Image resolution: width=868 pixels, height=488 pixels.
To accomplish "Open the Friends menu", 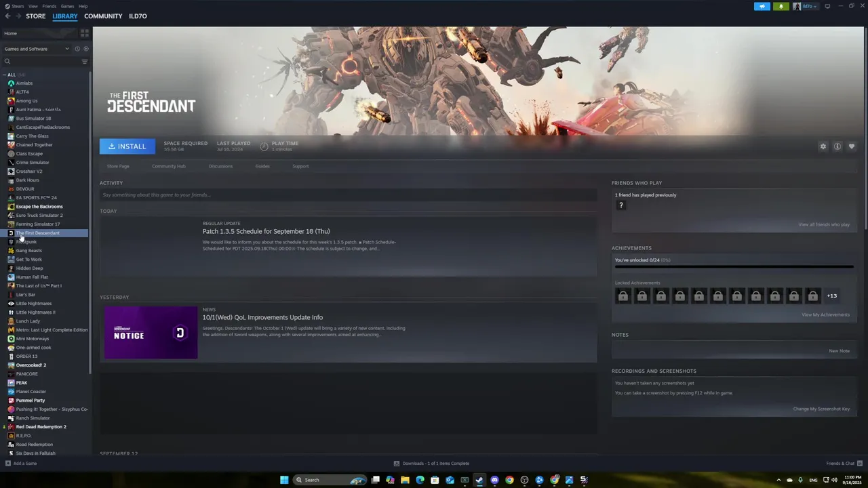I will click(50, 6).
